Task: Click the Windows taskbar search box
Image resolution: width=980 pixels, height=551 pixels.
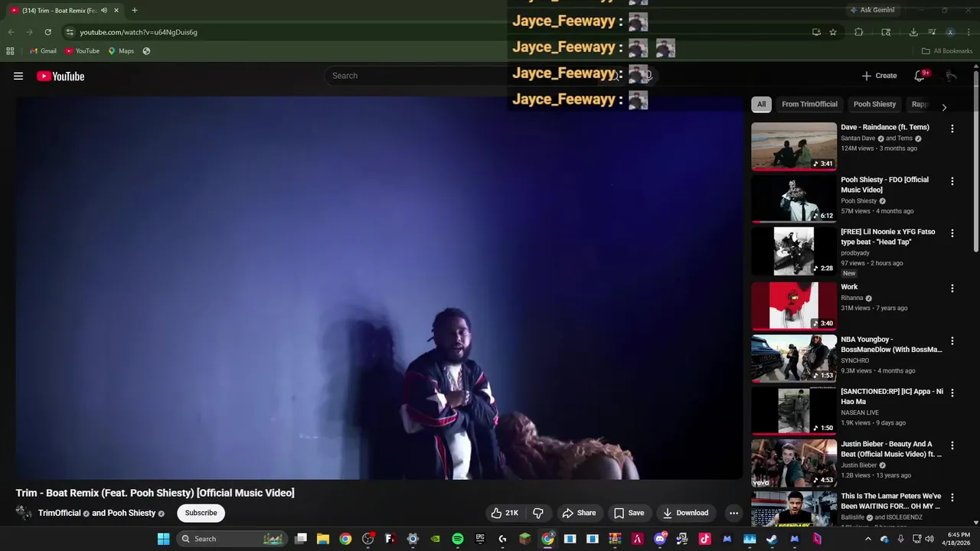Action: pos(232,539)
